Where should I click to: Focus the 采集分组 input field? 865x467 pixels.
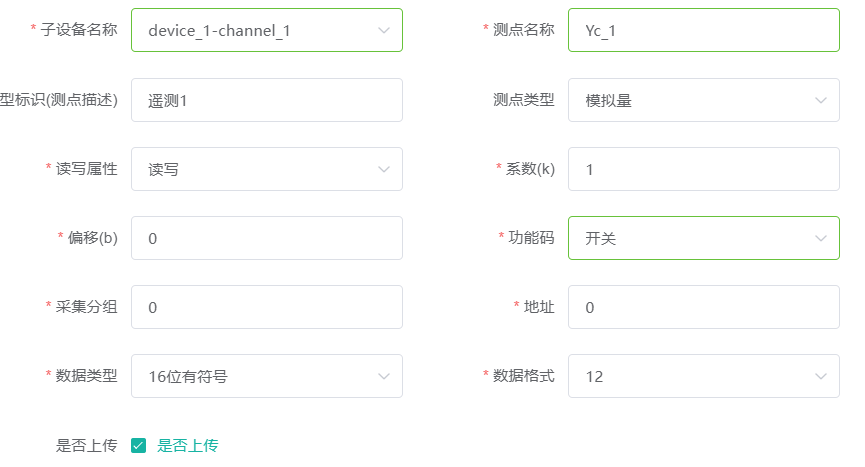[x=267, y=307]
